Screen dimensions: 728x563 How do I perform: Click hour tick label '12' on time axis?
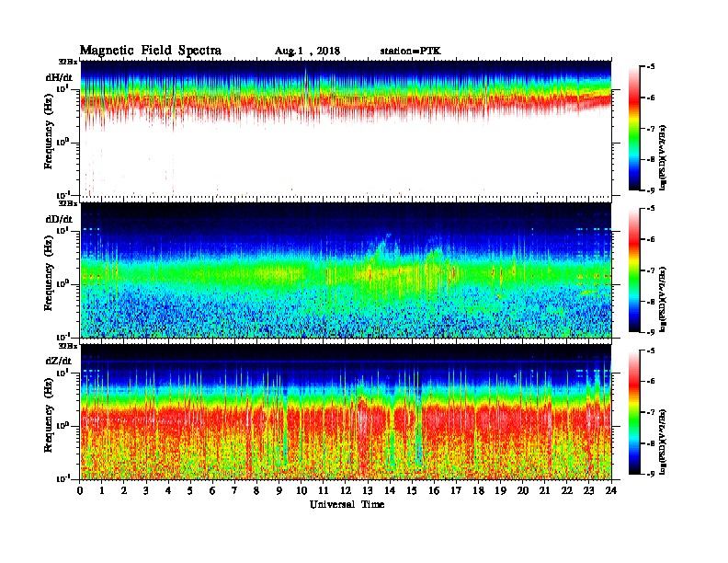pyautogui.click(x=346, y=490)
